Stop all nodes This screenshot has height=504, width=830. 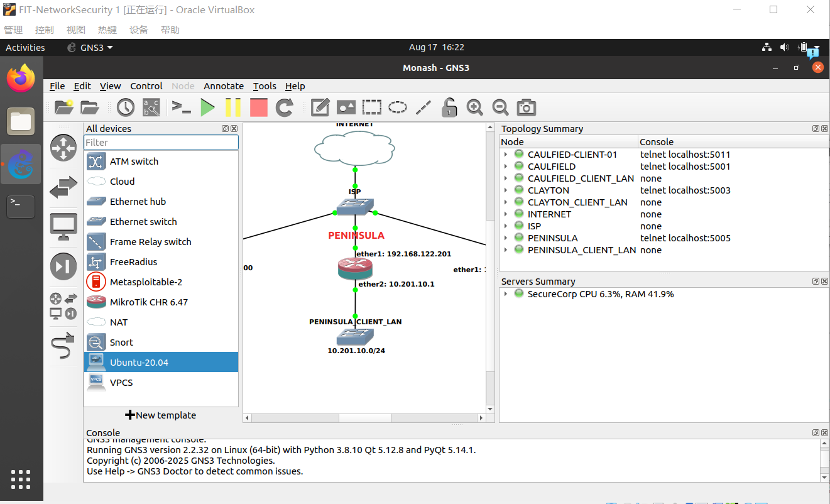(258, 107)
